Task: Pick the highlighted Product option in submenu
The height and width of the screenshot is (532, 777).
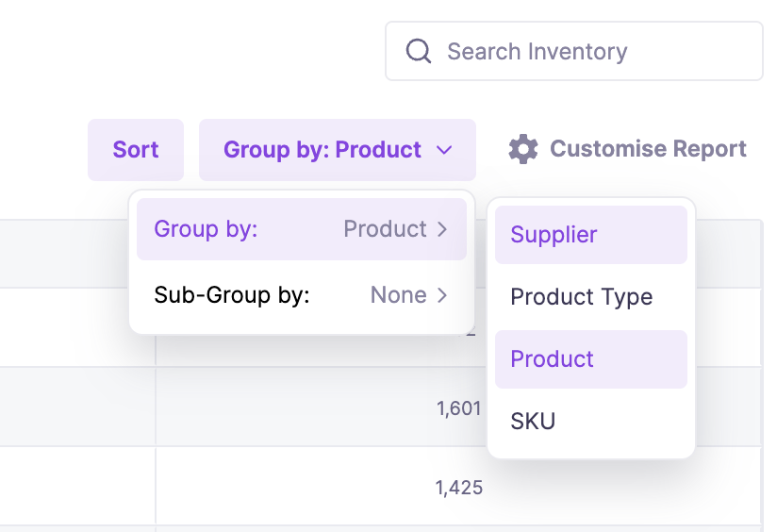Action: (x=590, y=359)
